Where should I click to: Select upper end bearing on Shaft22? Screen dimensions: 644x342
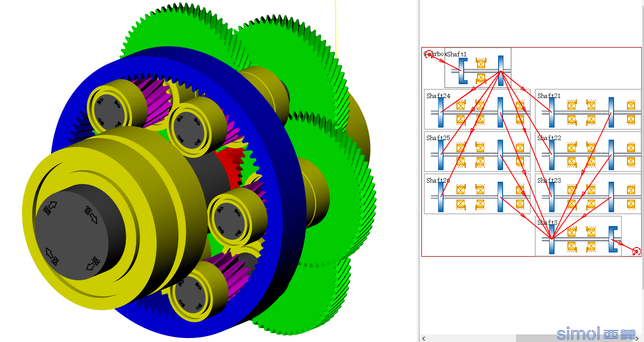click(631, 147)
